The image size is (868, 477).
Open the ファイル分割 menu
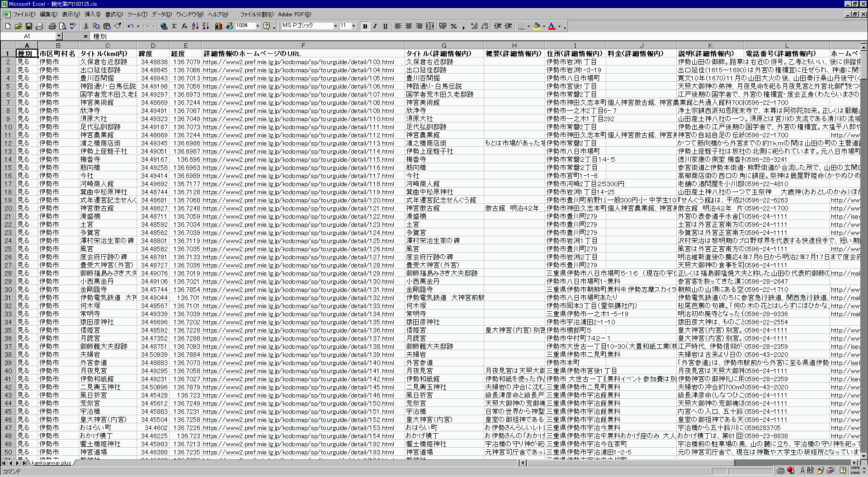[x=256, y=14]
